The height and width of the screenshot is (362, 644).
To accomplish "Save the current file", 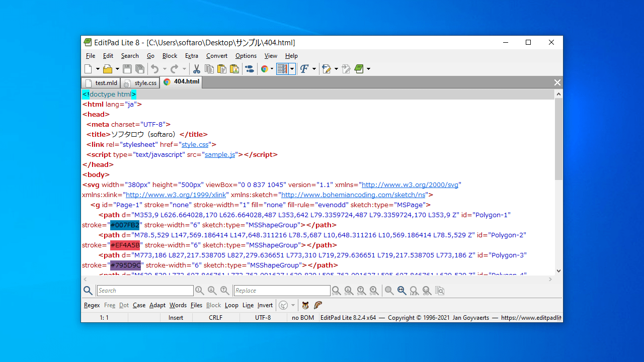I will point(127,69).
